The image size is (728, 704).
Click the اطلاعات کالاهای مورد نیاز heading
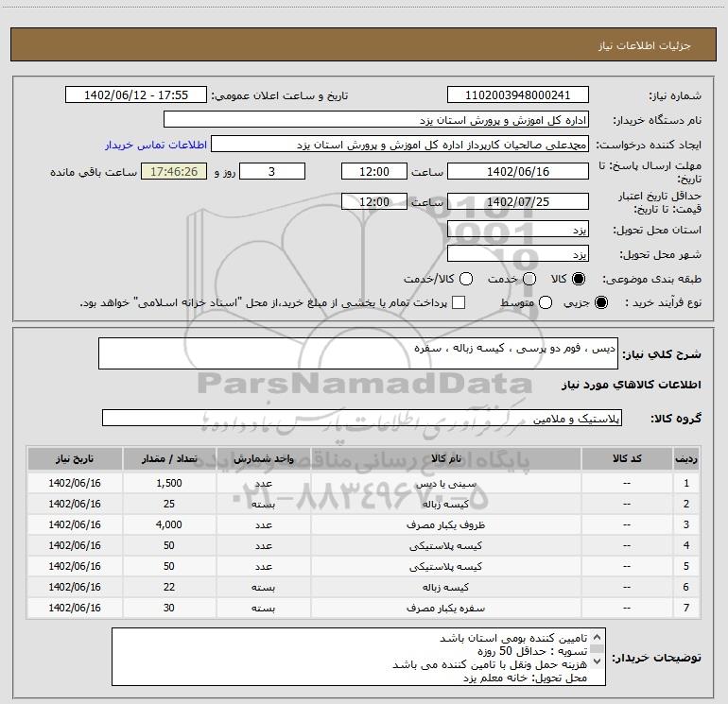(632, 385)
